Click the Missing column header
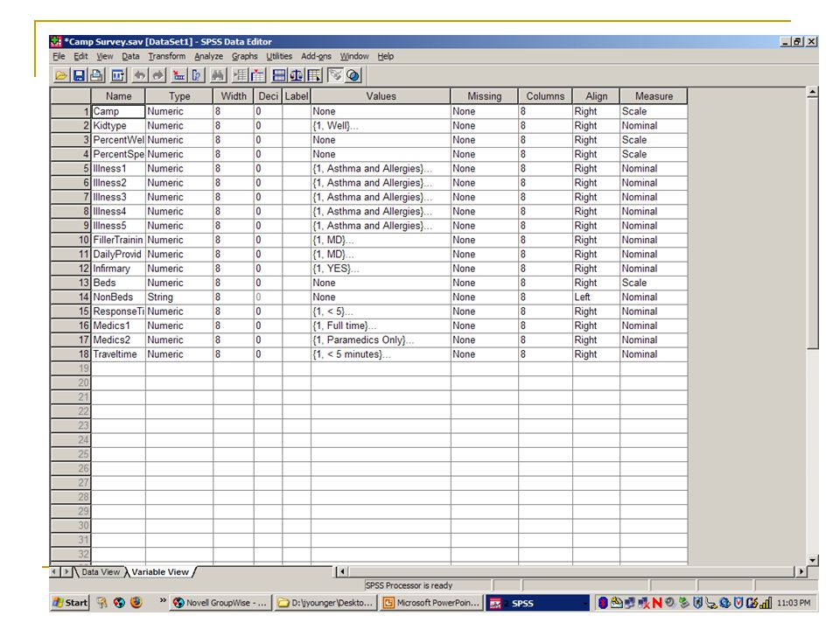Screen dimensions: 840x630 [x=484, y=96]
